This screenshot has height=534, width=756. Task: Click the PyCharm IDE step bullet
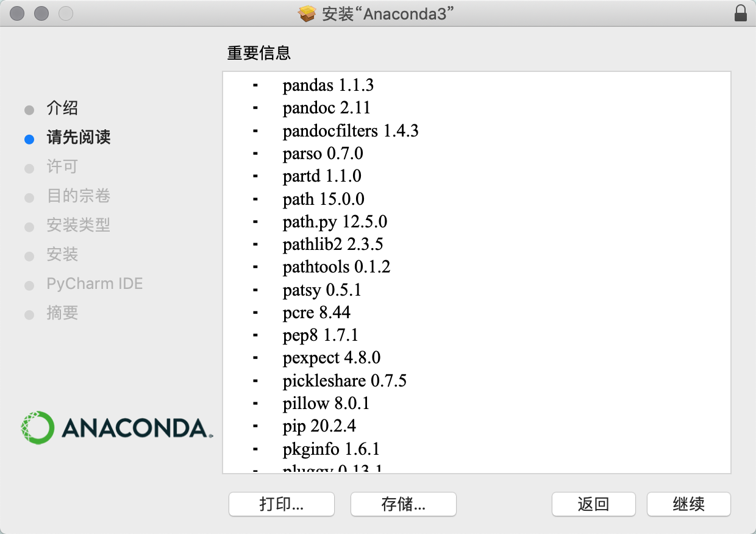tap(29, 285)
